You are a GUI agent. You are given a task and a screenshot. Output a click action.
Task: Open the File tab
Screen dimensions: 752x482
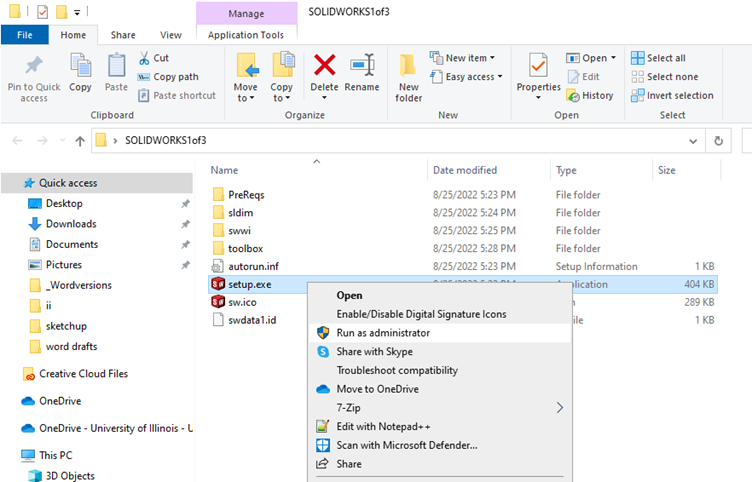[24, 35]
